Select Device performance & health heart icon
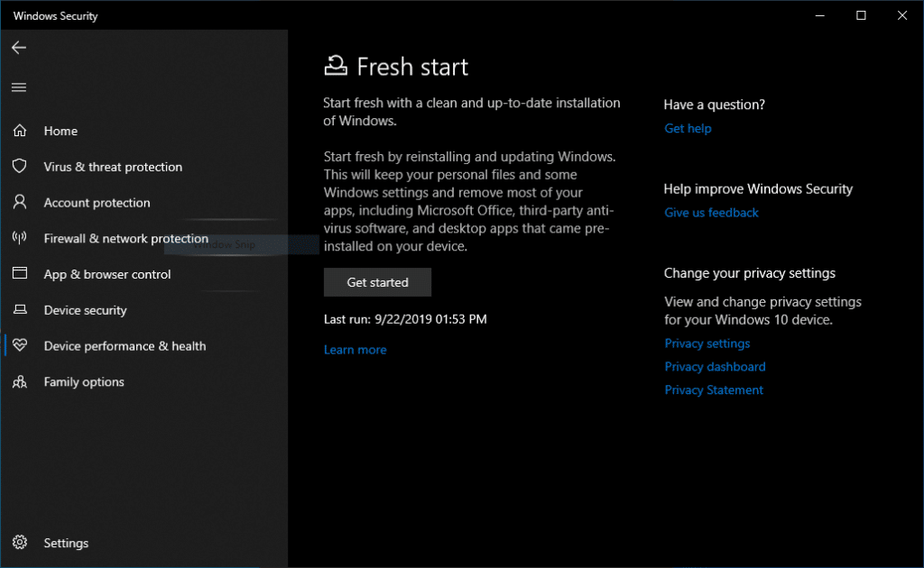The width and height of the screenshot is (924, 568). point(19,346)
